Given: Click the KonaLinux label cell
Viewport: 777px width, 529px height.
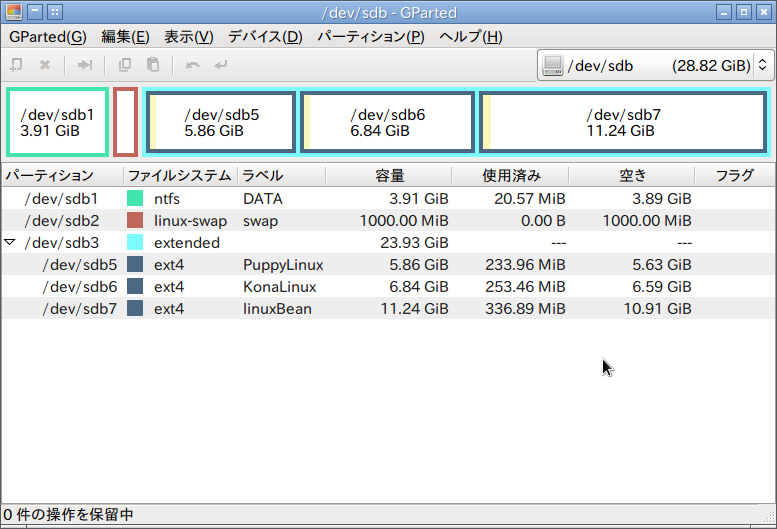Looking at the screenshot, I should (279, 286).
